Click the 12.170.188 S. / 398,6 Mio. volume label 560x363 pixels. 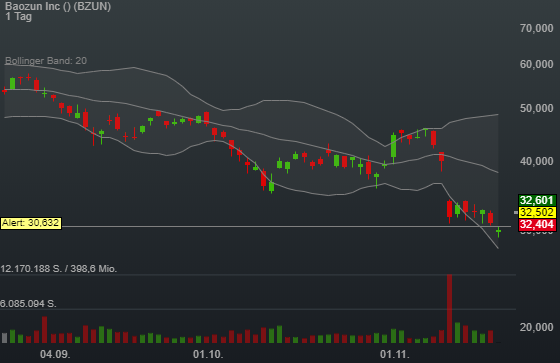(59, 269)
